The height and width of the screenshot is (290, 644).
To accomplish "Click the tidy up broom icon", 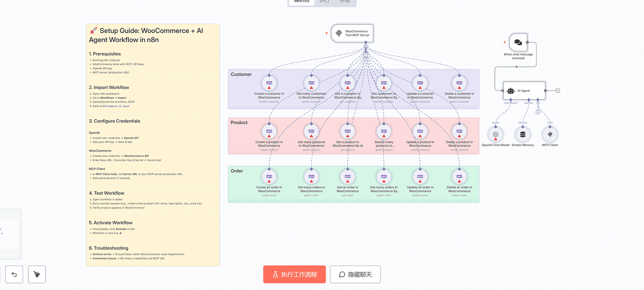I will click(x=37, y=274).
